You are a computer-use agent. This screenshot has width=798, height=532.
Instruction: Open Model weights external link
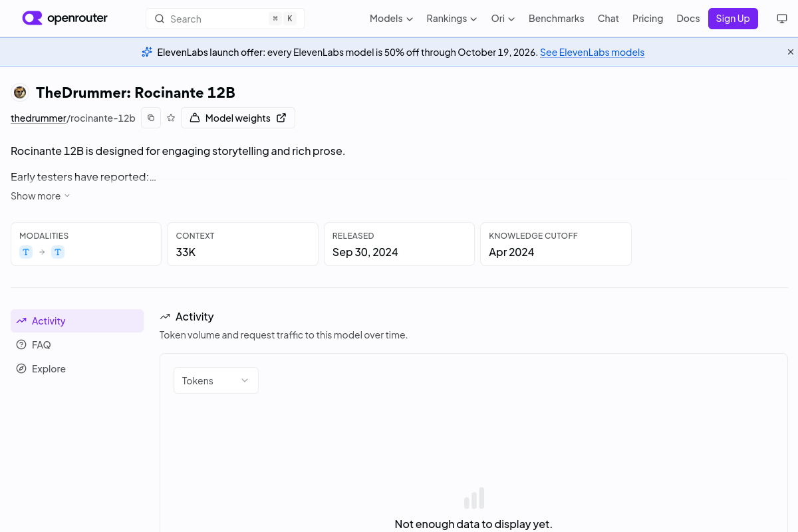pos(238,118)
